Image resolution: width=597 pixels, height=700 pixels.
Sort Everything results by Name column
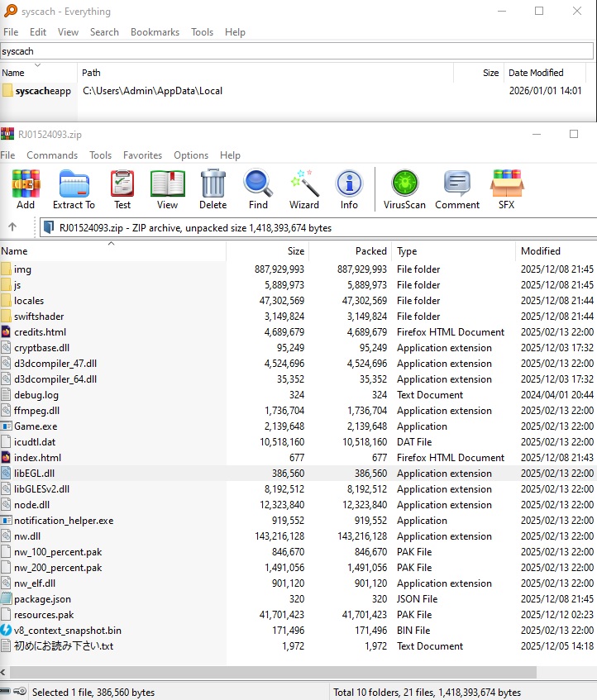click(x=38, y=73)
